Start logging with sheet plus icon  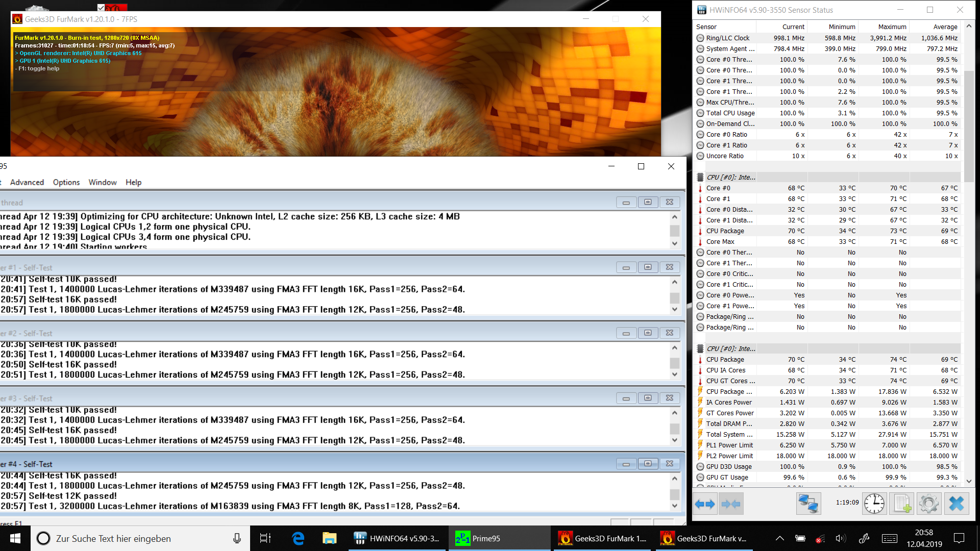click(901, 504)
